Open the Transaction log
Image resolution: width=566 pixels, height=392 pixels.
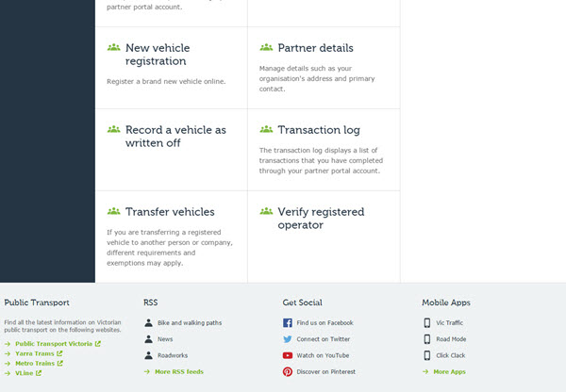[318, 130]
